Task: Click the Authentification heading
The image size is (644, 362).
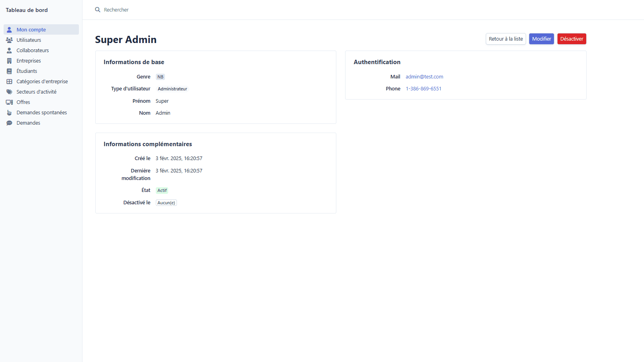Action: click(377, 62)
